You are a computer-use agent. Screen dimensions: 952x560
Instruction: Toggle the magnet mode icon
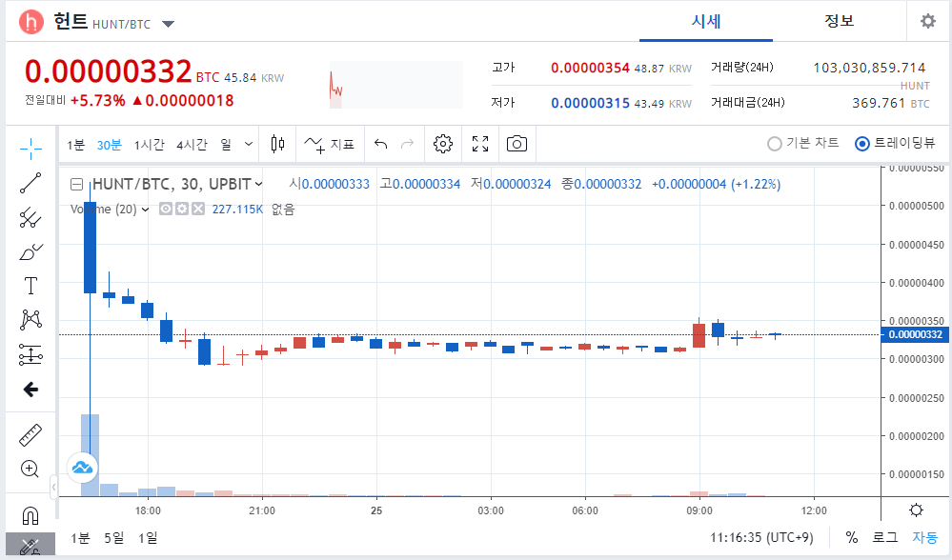coord(30,515)
